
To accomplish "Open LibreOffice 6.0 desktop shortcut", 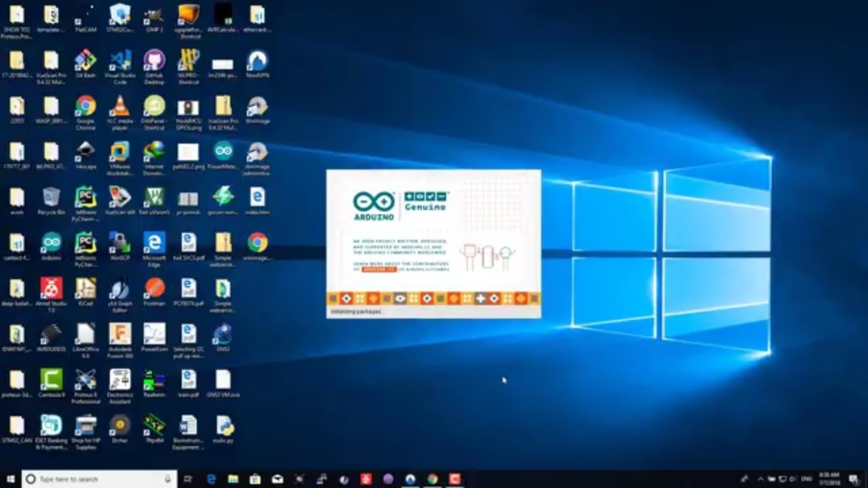I will point(85,340).
